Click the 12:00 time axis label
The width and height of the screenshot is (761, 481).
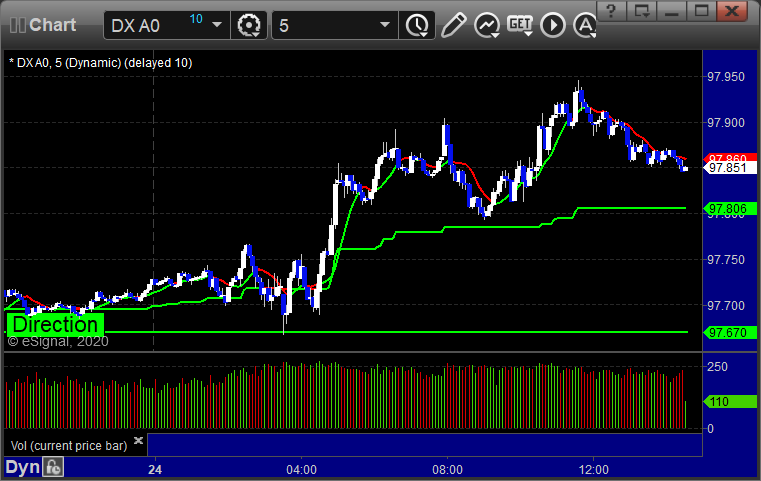click(594, 470)
